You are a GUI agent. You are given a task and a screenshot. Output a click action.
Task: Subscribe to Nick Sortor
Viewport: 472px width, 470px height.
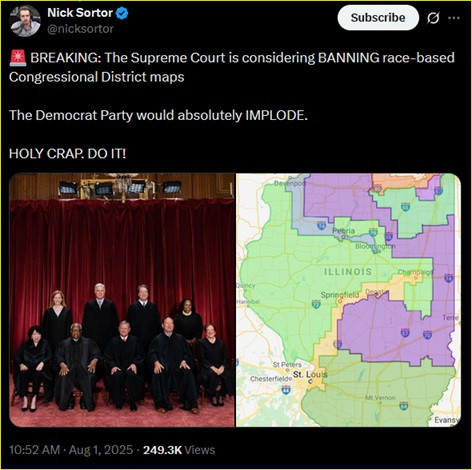coord(378,18)
